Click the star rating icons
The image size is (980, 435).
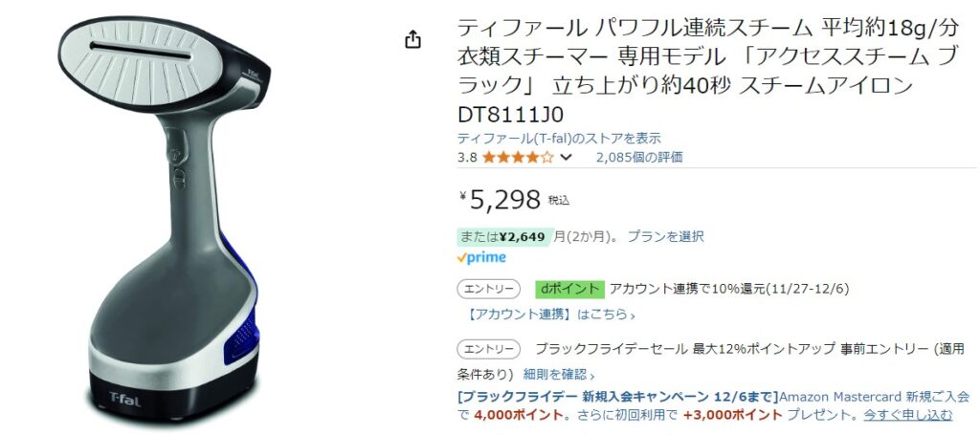pos(517,157)
